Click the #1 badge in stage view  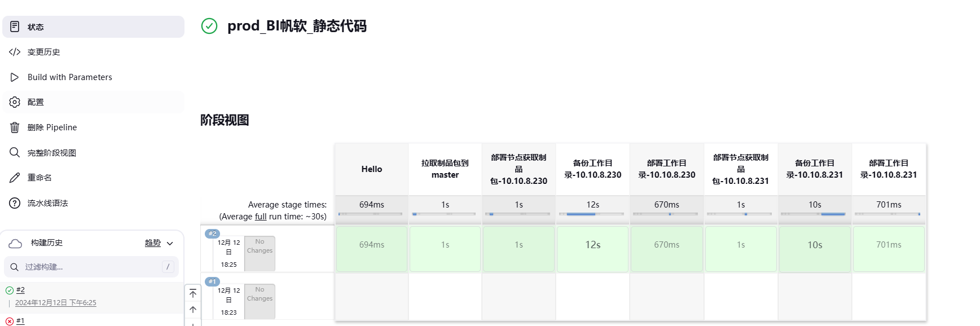pos(212,281)
